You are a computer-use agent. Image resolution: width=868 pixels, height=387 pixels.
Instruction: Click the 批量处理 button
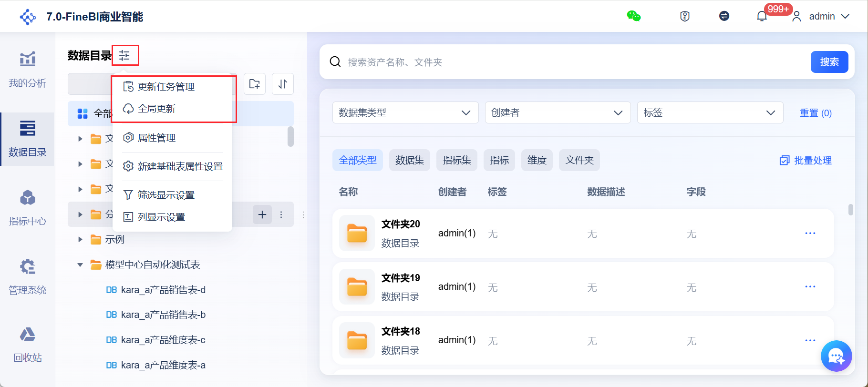tap(806, 161)
